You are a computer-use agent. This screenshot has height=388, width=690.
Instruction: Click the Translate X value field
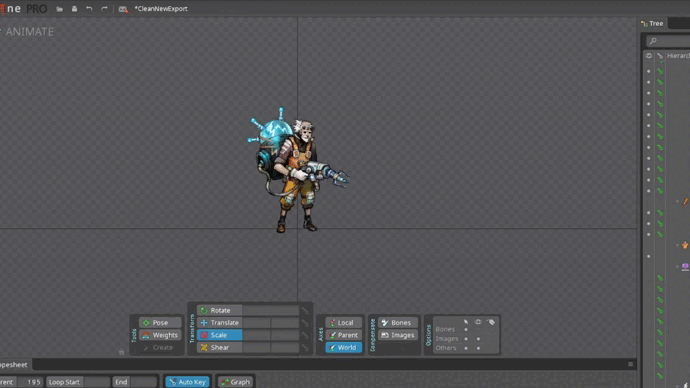tap(257, 322)
